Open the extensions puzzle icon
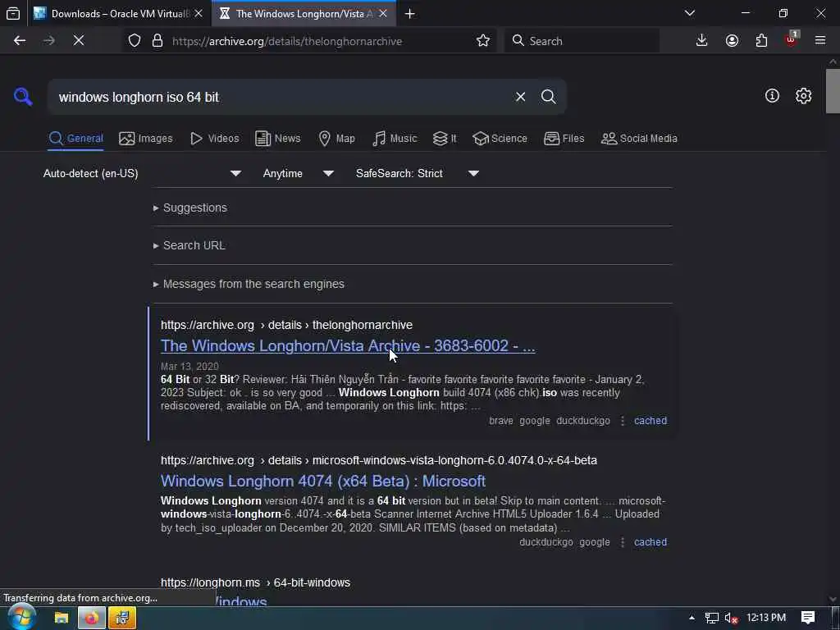Image resolution: width=840 pixels, height=630 pixels. pos(761,41)
